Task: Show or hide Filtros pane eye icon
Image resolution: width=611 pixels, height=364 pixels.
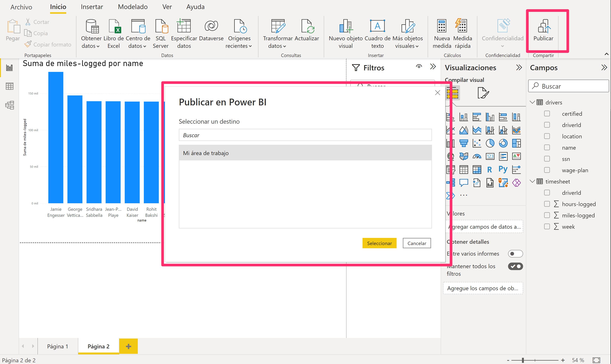Action: tap(419, 67)
